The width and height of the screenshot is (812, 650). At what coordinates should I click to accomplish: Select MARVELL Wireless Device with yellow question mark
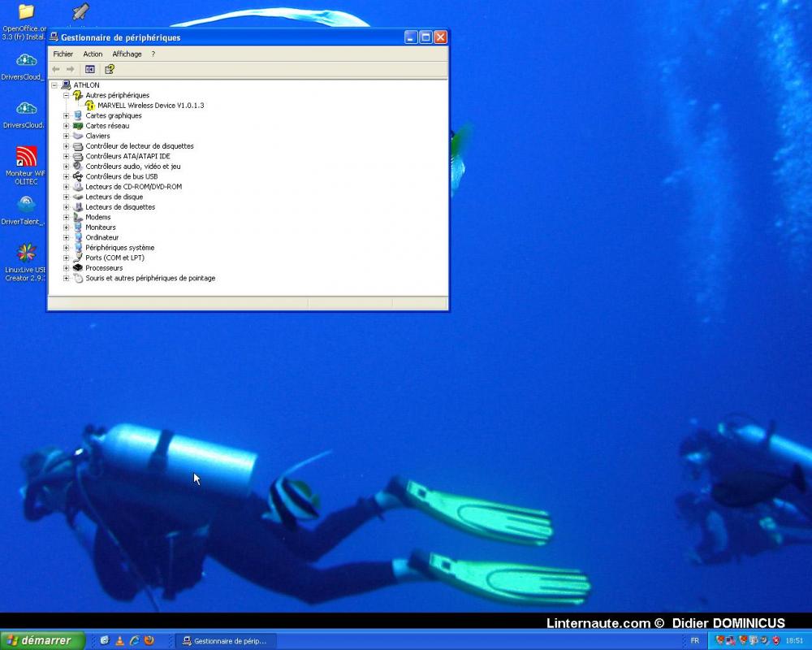point(151,105)
